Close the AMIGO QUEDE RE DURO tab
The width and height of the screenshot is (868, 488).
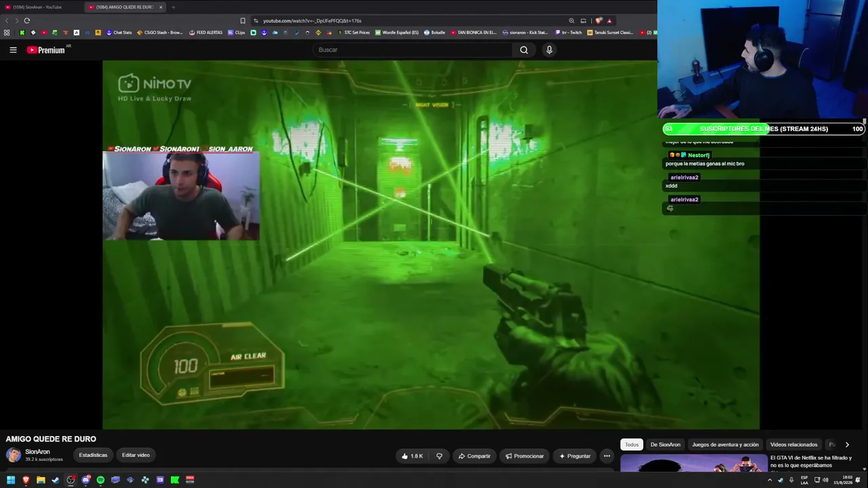pos(161,7)
